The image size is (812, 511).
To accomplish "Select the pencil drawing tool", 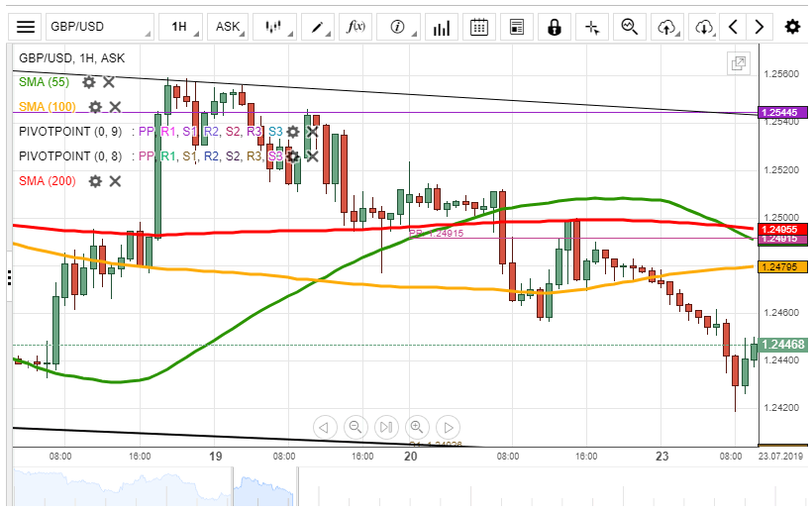I will (318, 27).
